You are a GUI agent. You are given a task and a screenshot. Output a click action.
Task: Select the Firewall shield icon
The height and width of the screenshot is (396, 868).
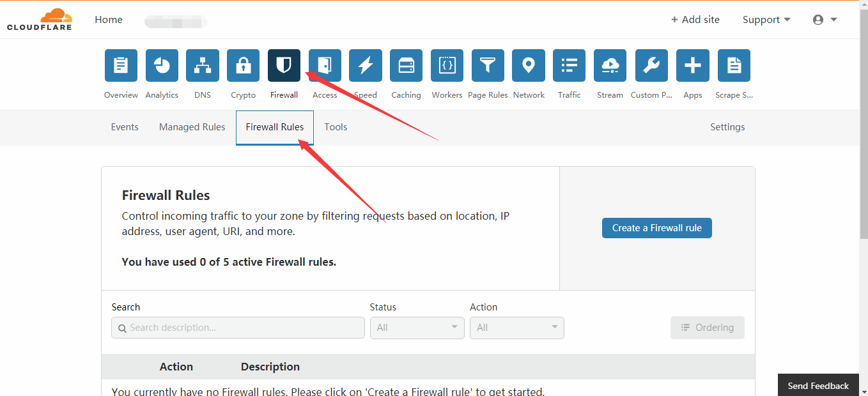[x=284, y=66]
